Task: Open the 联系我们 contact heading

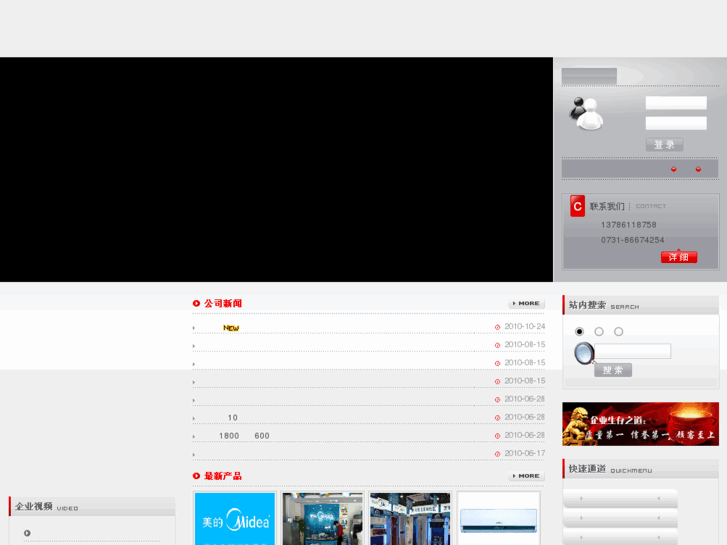Action: coord(606,206)
